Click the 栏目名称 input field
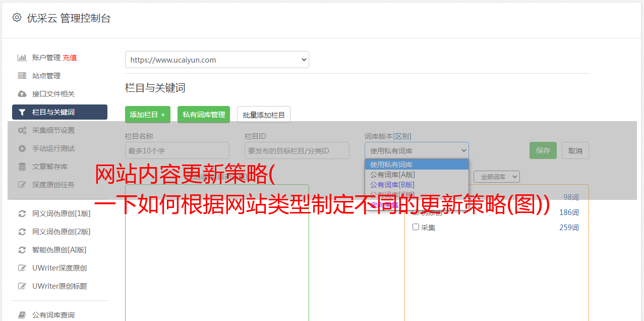This screenshot has width=644, height=321. [177, 150]
